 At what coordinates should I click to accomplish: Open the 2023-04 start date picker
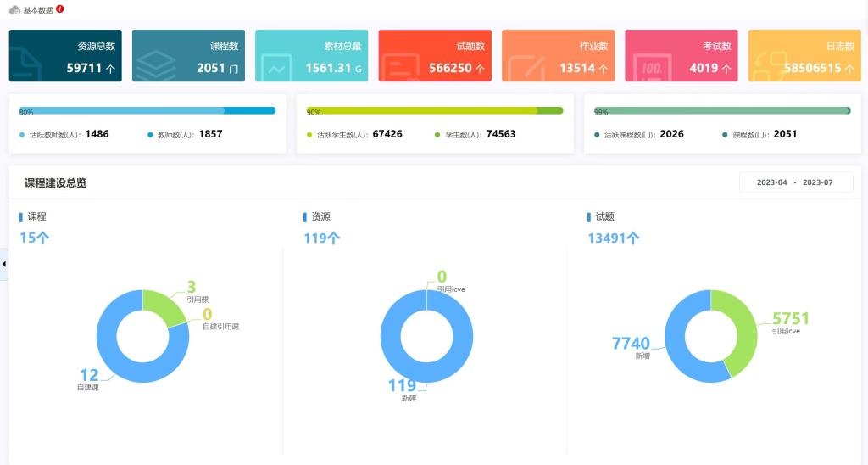(x=771, y=182)
